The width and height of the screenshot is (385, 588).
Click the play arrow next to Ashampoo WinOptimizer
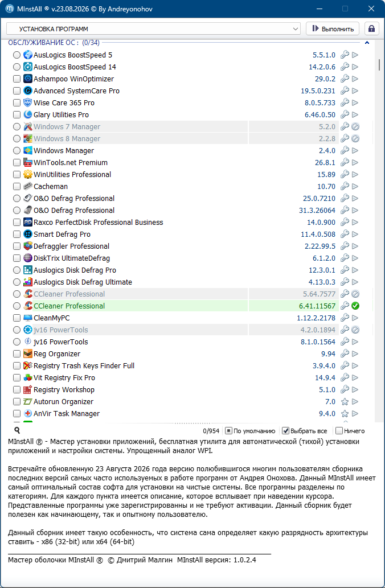(x=355, y=79)
